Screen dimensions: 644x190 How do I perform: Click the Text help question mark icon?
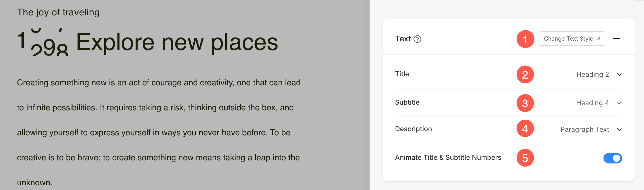417,39
